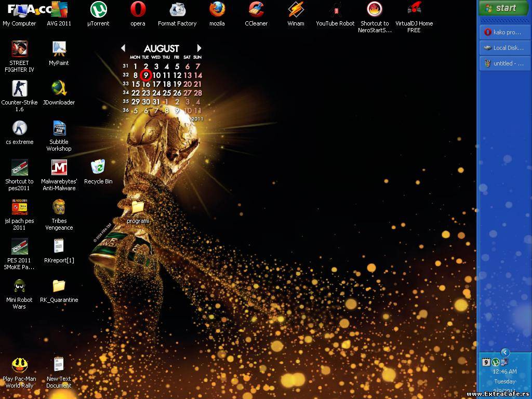This screenshot has height=399, width=532.
Task: Go to previous month in calendar widget
Action: [x=123, y=48]
